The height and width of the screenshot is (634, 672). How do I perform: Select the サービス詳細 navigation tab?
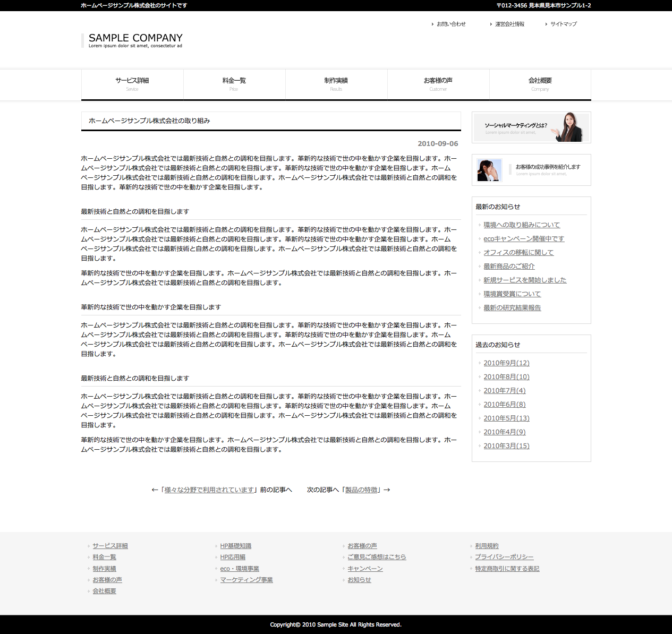132,84
